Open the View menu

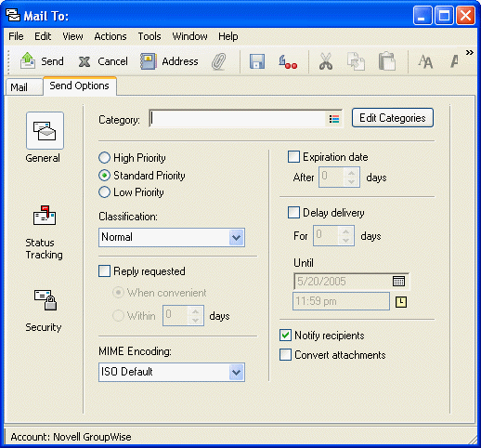point(72,36)
